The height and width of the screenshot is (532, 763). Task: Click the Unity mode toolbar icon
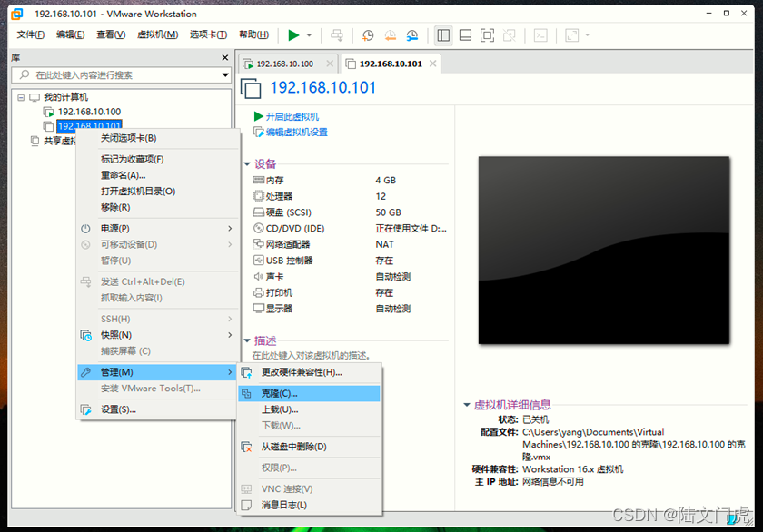(509, 35)
